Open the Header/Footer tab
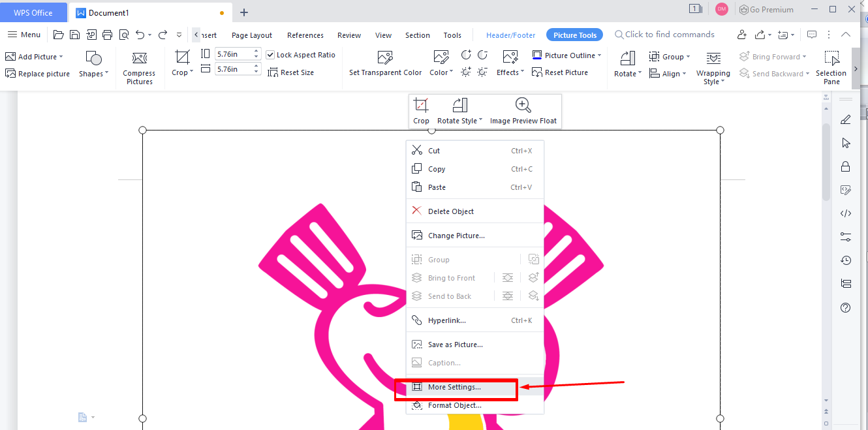This screenshot has height=430, width=868. (510, 35)
